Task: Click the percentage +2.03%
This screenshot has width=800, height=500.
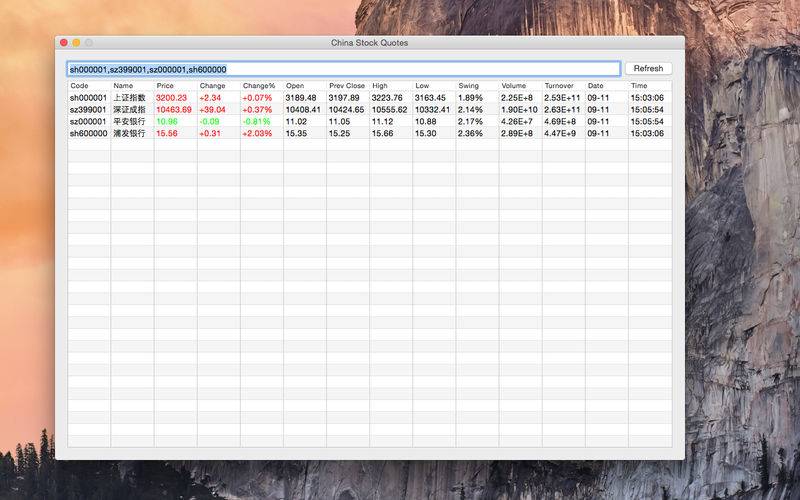Action: point(257,133)
